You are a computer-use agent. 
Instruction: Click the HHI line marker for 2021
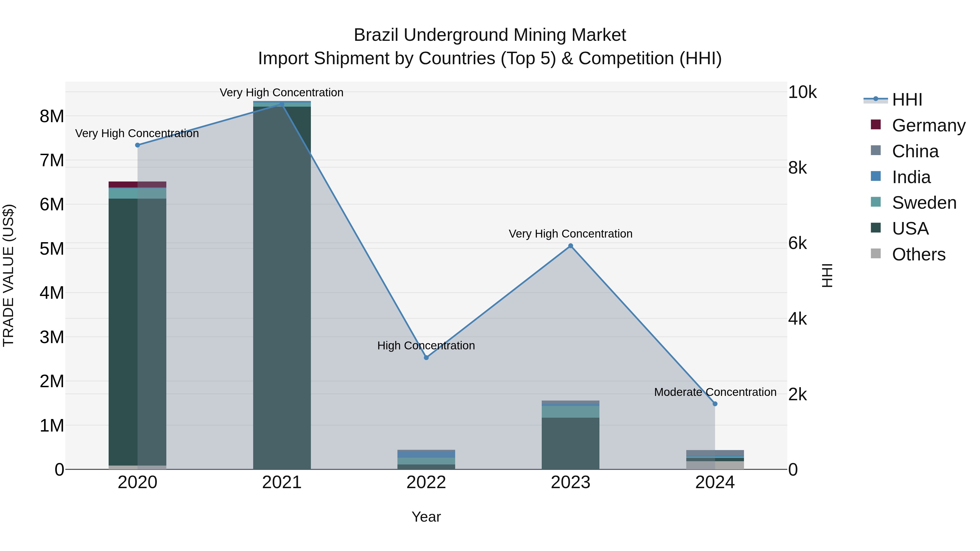coord(282,104)
